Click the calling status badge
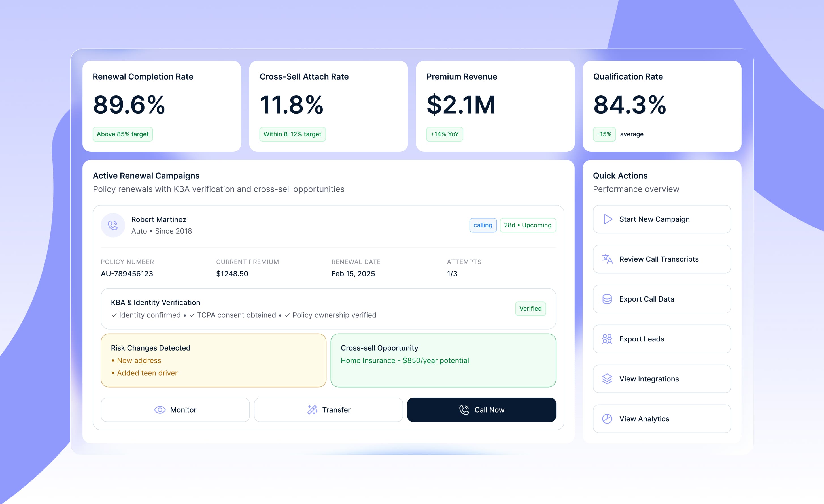This screenshot has height=504, width=824. point(483,225)
